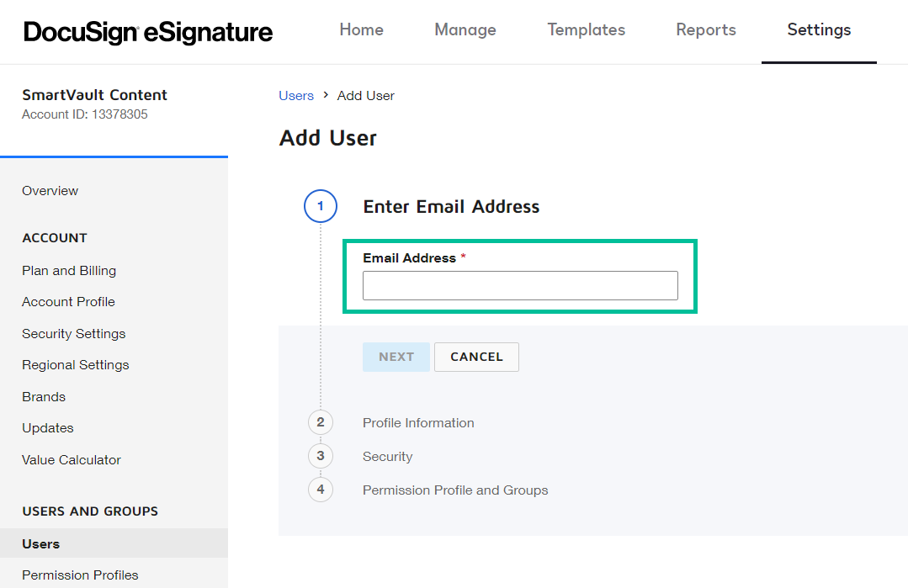The width and height of the screenshot is (908, 588).
Task: Click the ACCOUNT section header
Action: pyautogui.click(x=55, y=238)
